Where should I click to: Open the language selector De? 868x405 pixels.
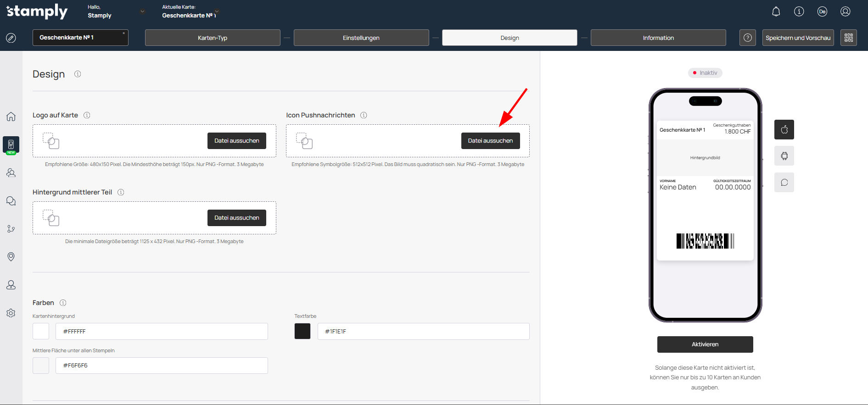[x=822, y=12]
